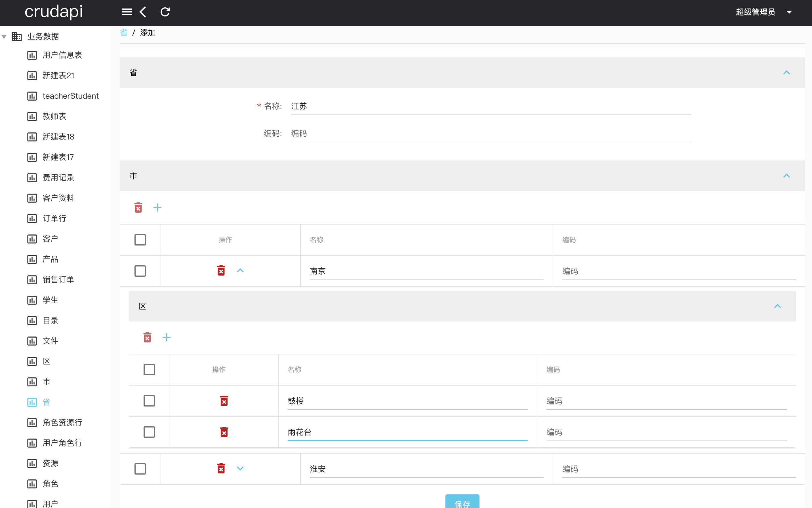Viewport: 812px width, 508px height.
Task: Click the hamburger menu icon
Action: 127,12
